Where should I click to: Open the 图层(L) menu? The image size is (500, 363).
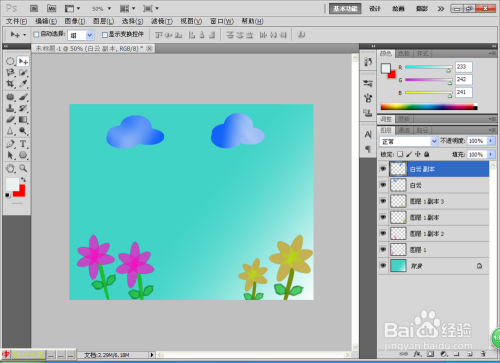(103, 21)
